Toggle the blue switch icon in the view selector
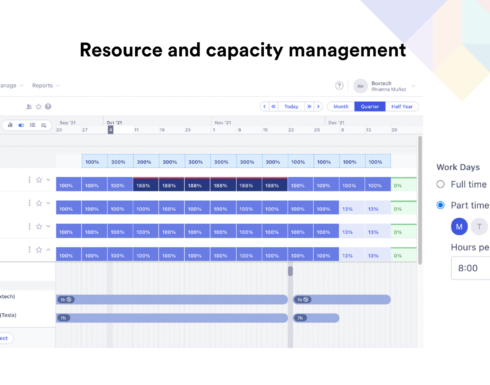 coord(21,125)
